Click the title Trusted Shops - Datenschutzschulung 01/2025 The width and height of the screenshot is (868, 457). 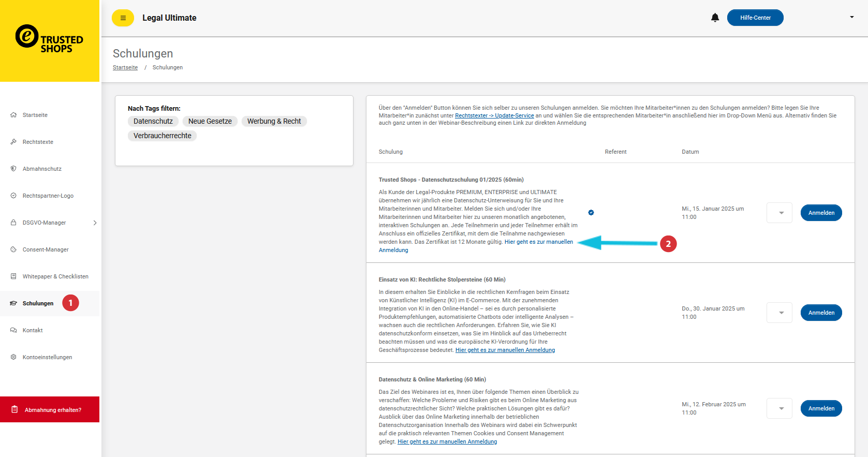click(451, 180)
